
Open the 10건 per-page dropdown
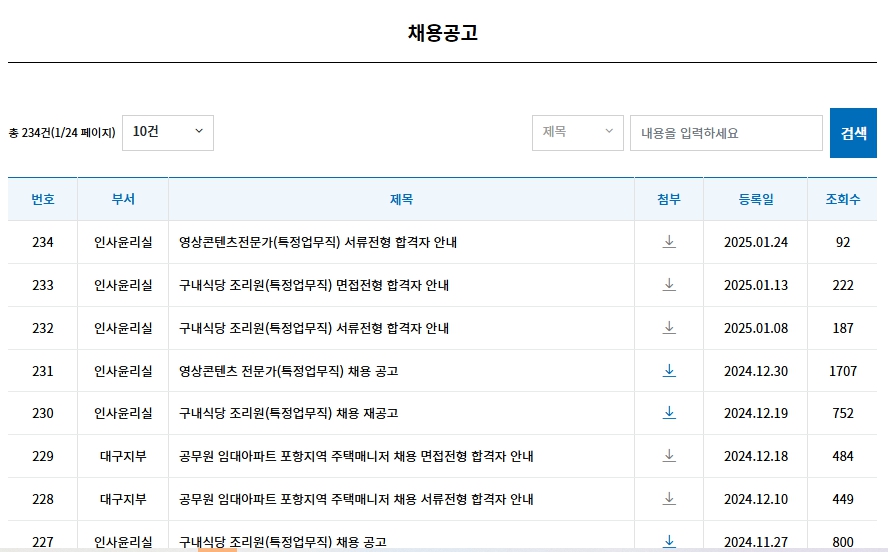168,132
